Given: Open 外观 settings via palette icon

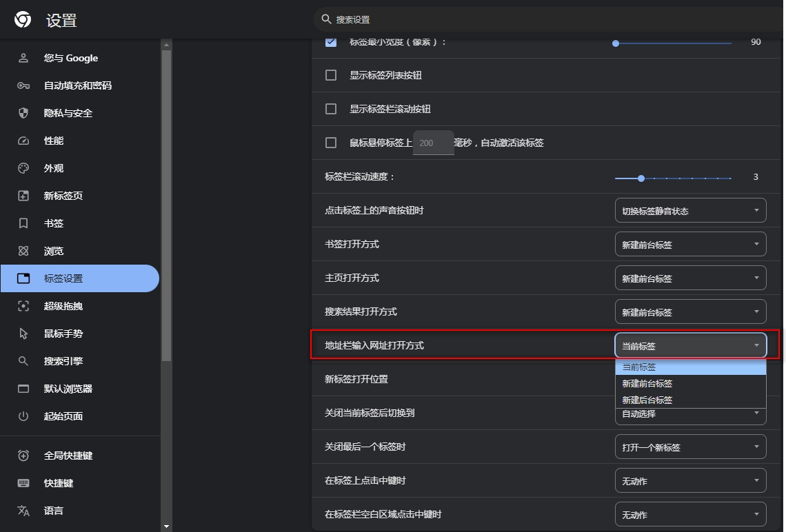Looking at the screenshot, I should 23,168.
